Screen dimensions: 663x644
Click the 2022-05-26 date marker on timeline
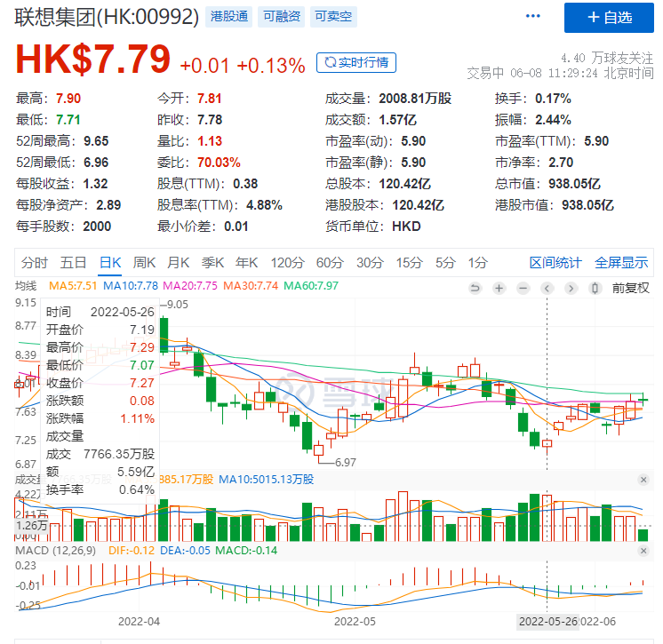547,622
